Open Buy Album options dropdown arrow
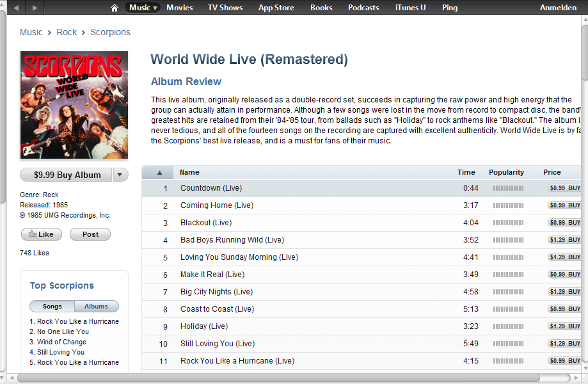Viewport: 588px width, 384px height. click(120, 175)
